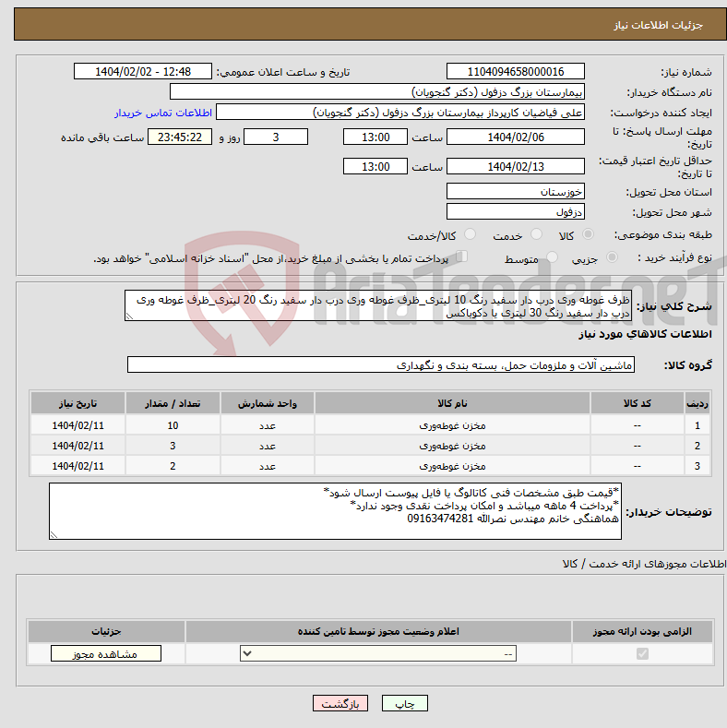Click the عدد unit in row 2
Image resolution: width=727 pixels, height=728 pixels.
point(268,446)
